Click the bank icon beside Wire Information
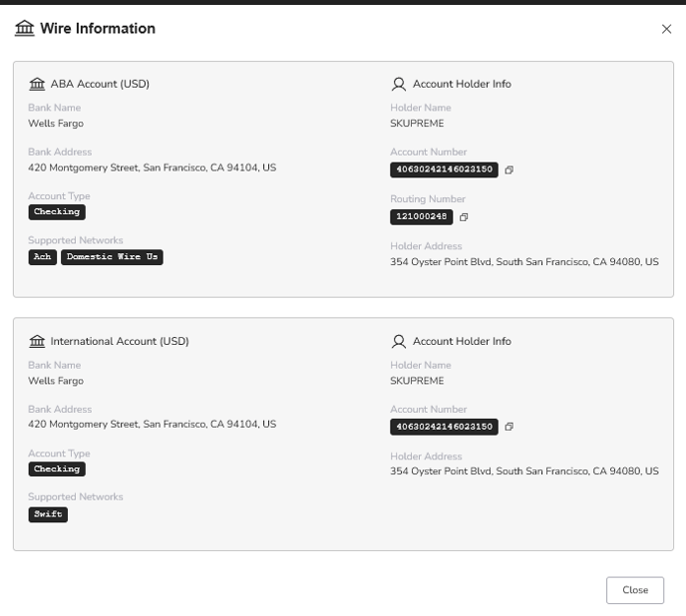Image resolution: width=686 pixels, height=616 pixels. [25, 29]
